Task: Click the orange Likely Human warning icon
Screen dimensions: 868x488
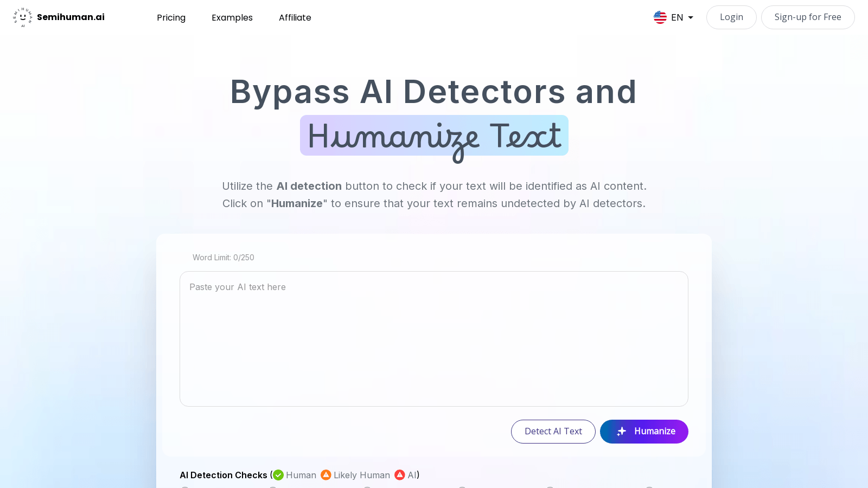Action: click(x=325, y=475)
